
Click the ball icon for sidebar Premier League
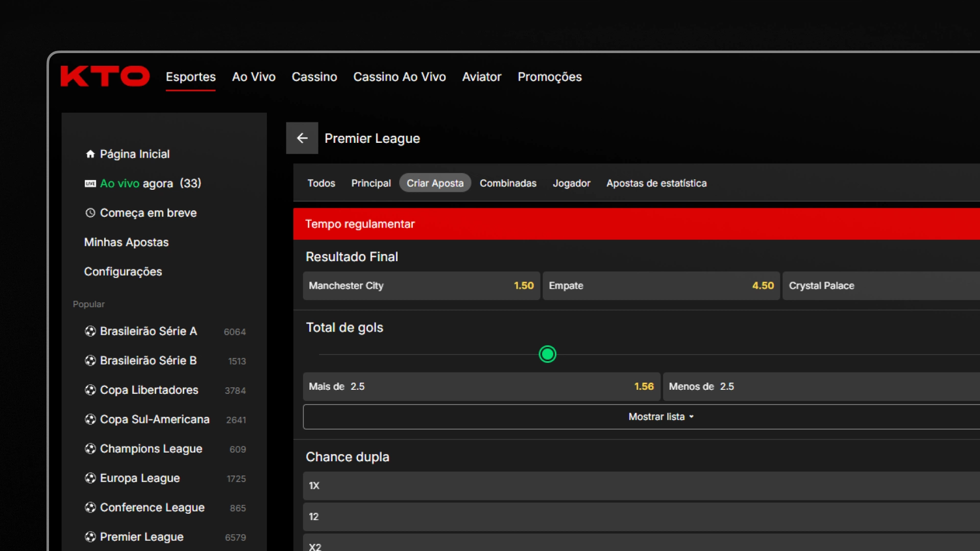90,537
